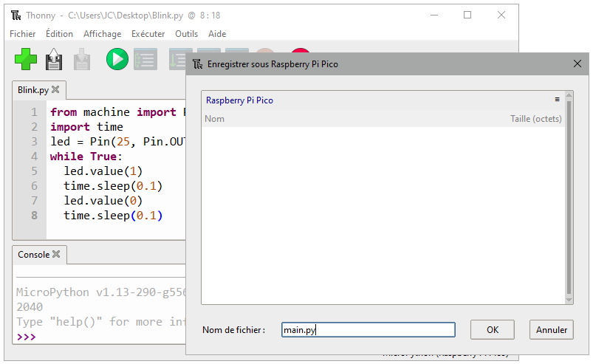Create a new file with green plus icon

26,59
